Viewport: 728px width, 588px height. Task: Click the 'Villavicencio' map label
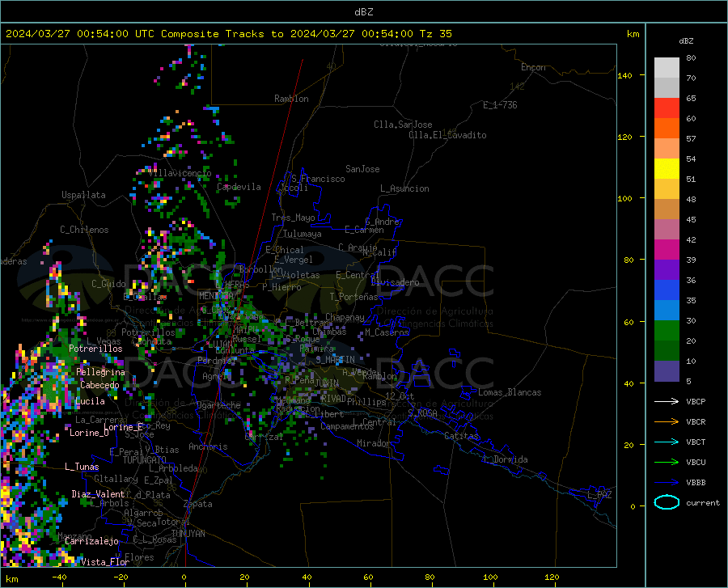(180, 173)
